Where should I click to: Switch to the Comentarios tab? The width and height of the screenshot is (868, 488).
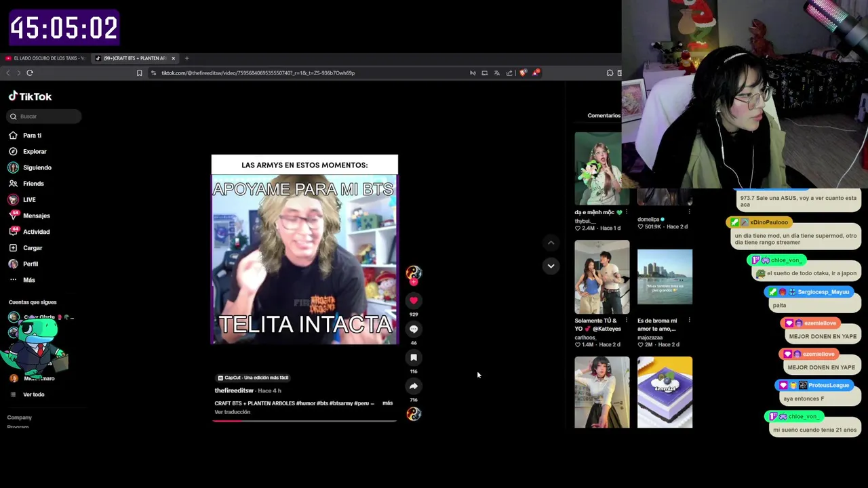click(x=604, y=116)
